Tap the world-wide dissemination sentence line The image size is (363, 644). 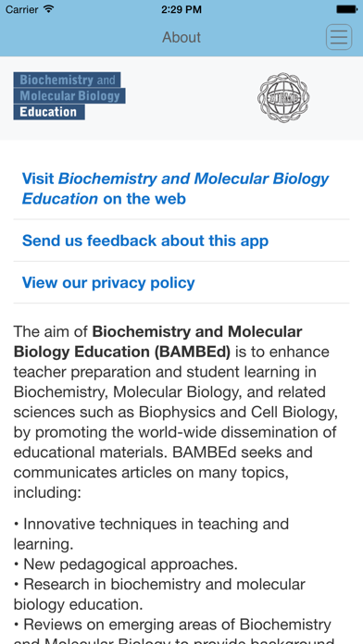175,432
